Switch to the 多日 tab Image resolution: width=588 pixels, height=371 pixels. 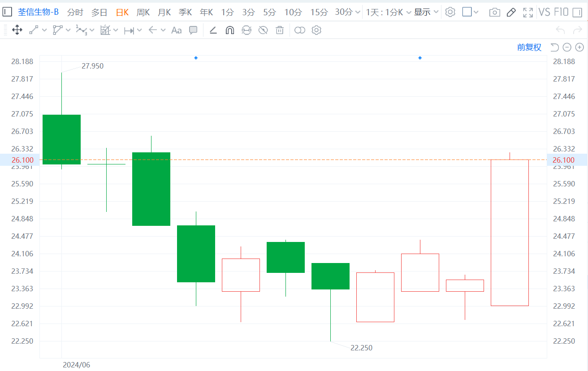(x=99, y=13)
